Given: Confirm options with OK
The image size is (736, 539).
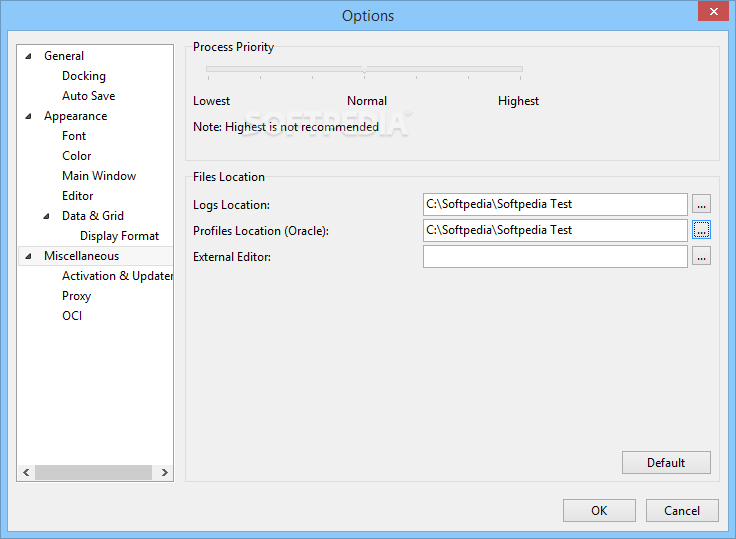Looking at the screenshot, I should pyautogui.click(x=599, y=510).
